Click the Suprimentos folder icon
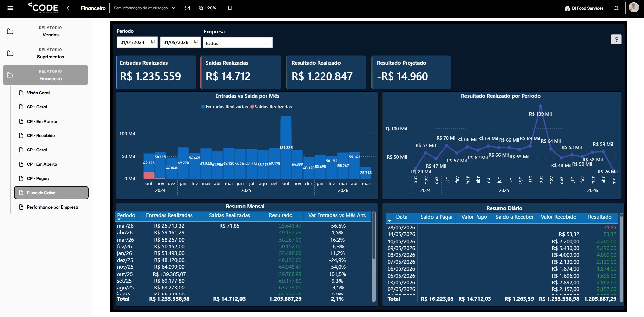 10,53
